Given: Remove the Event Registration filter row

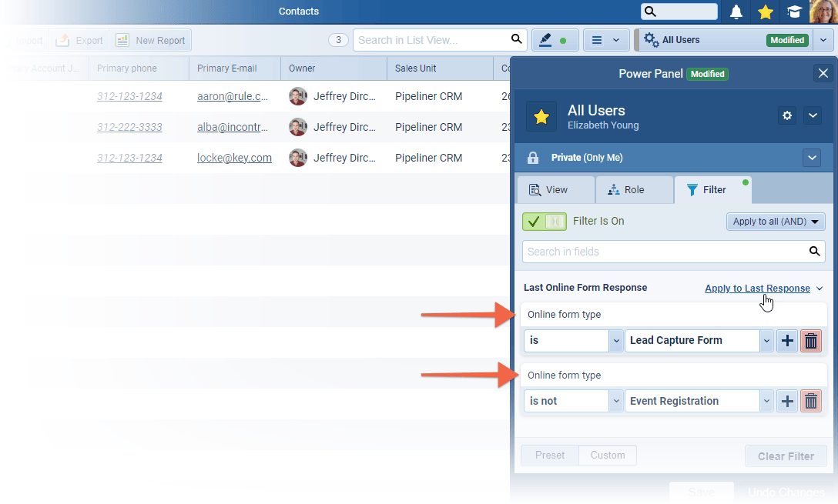Looking at the screenshot, I should pos(811,402).
